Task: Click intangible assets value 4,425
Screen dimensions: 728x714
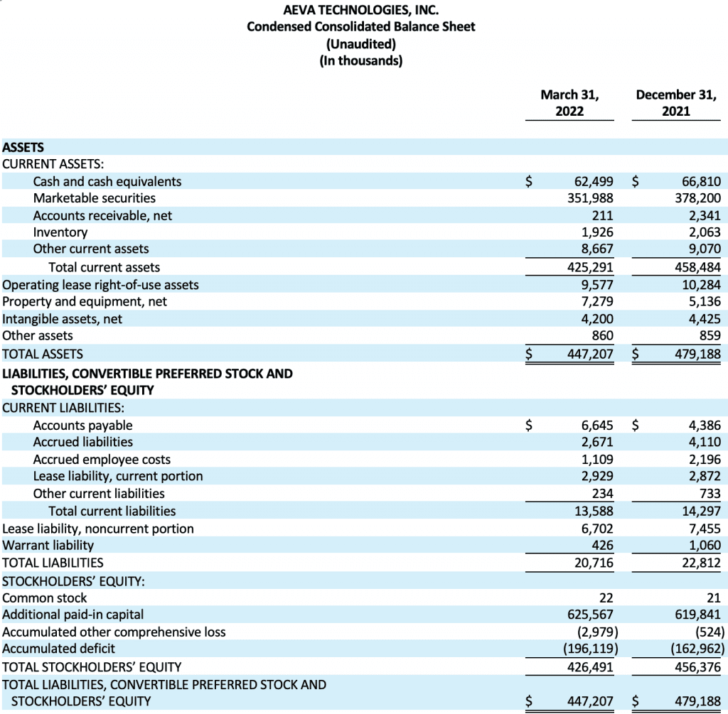Action: 705,319
